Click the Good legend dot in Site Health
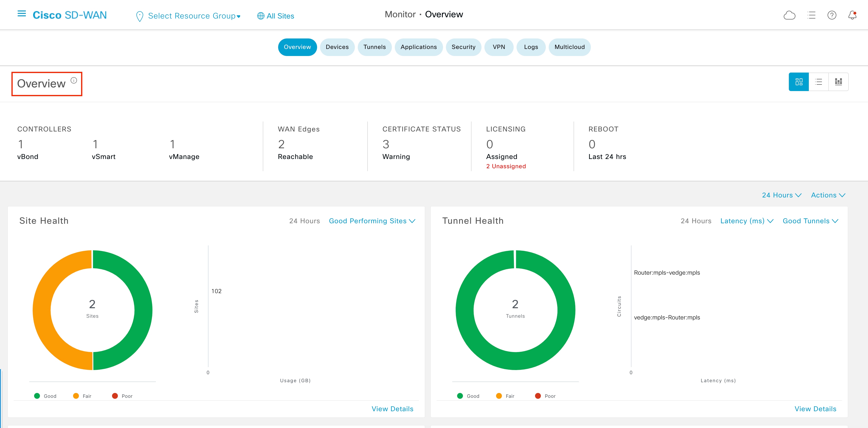868x428 pixels. [x=37, y=396]
